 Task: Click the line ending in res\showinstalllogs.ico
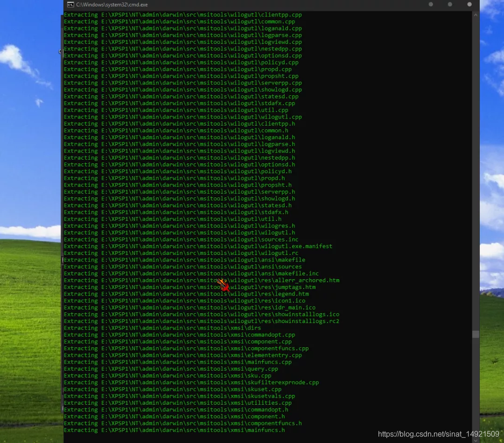point(202,315)
